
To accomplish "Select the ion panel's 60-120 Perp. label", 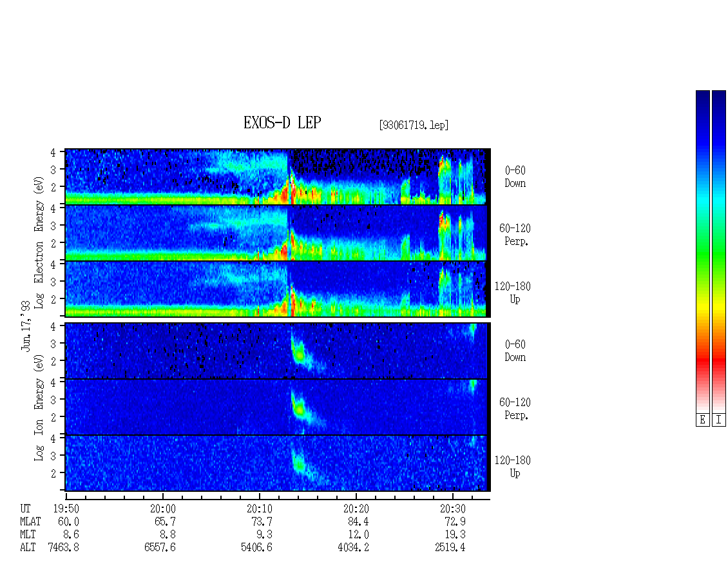I will [x=515, y=409].
